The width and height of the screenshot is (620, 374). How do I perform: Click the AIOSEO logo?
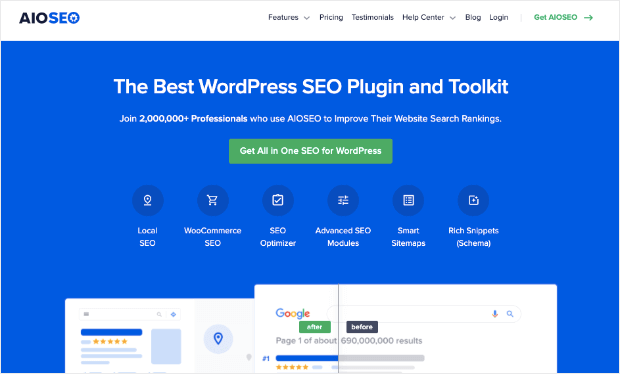coord(49,18)
